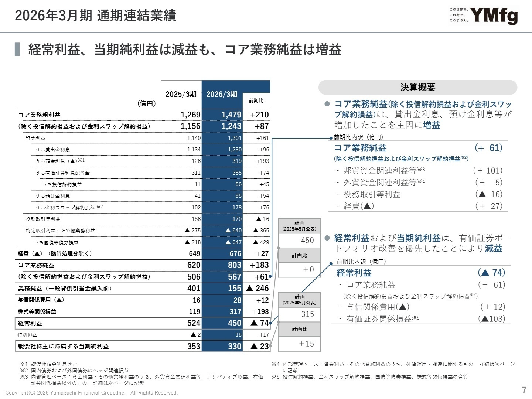Click 邦貨資金関連利益等 in the summary panel
532x399 pixels.
click(384, 170)
